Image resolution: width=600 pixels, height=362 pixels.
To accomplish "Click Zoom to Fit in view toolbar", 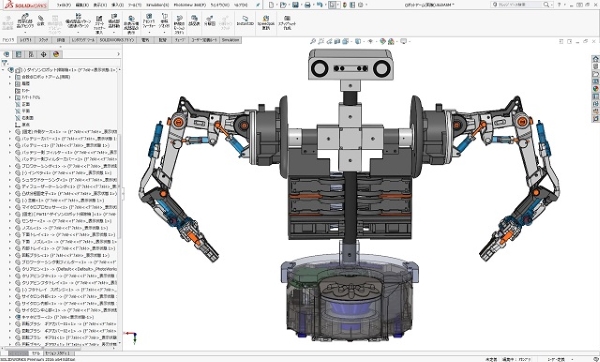I will (313, 41).
